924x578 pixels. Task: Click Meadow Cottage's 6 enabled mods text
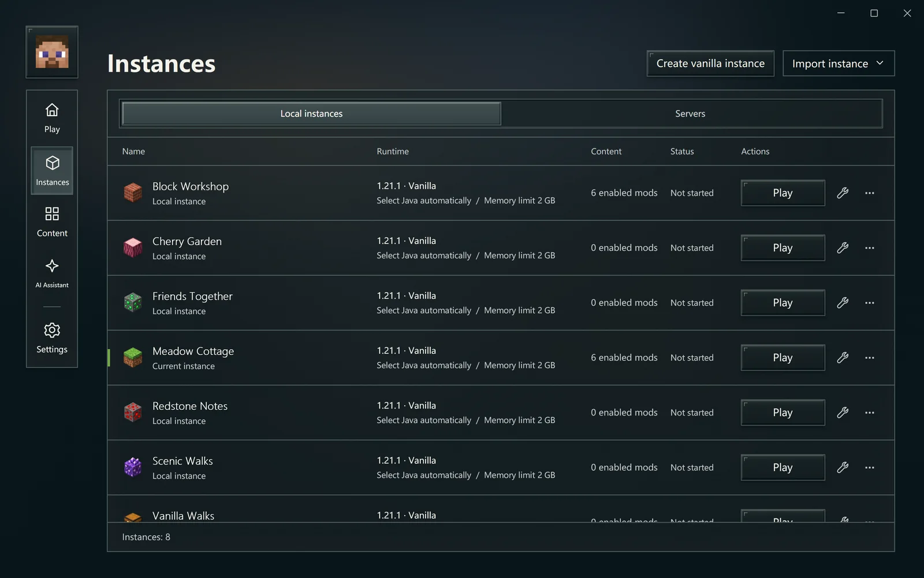pyautogui.click(x=624, y=358)
